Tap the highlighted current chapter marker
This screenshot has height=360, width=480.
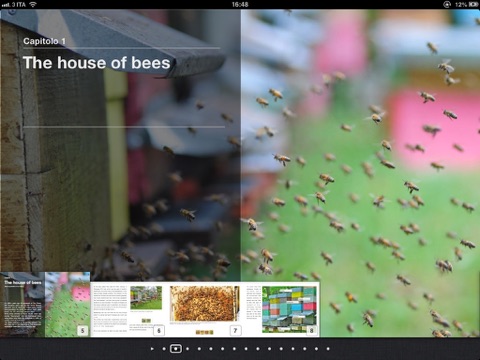pos(176,349)
